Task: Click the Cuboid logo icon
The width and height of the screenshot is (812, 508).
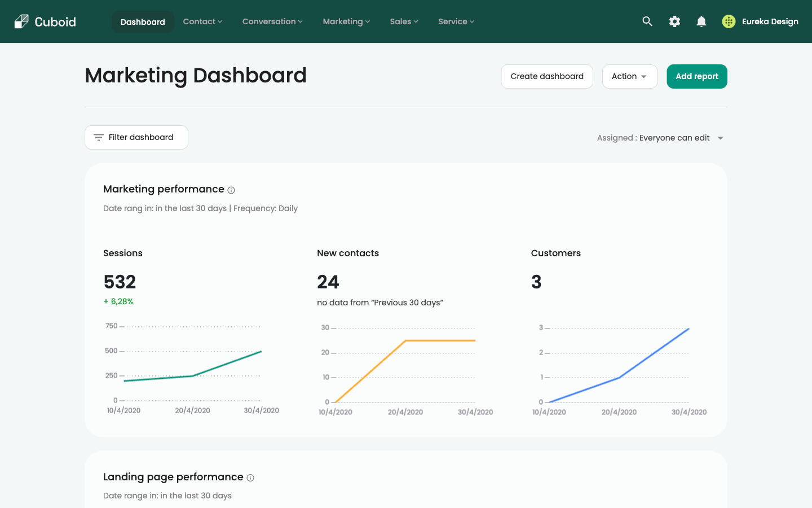Action: click(x=20, y=21)
